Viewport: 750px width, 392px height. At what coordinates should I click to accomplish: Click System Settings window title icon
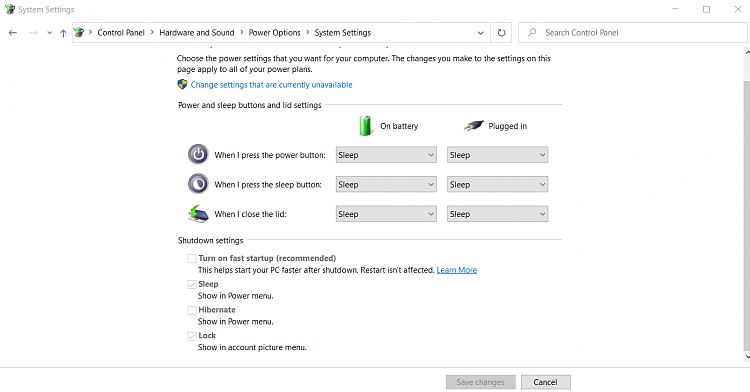10,9
